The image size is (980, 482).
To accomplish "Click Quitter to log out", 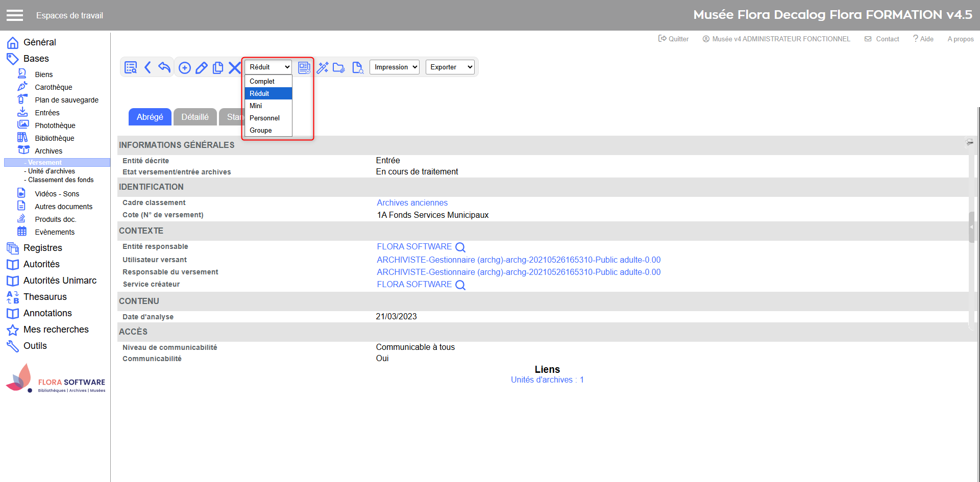I will tap(674, 39).
